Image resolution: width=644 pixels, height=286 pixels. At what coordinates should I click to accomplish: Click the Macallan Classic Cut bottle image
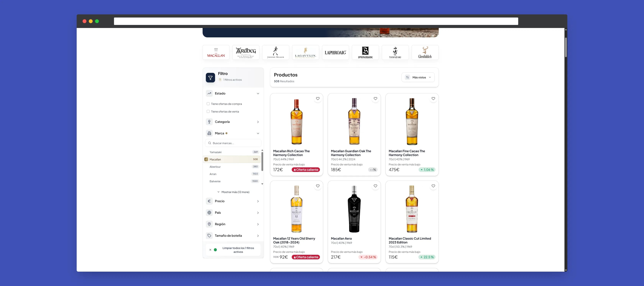[412, 209]
